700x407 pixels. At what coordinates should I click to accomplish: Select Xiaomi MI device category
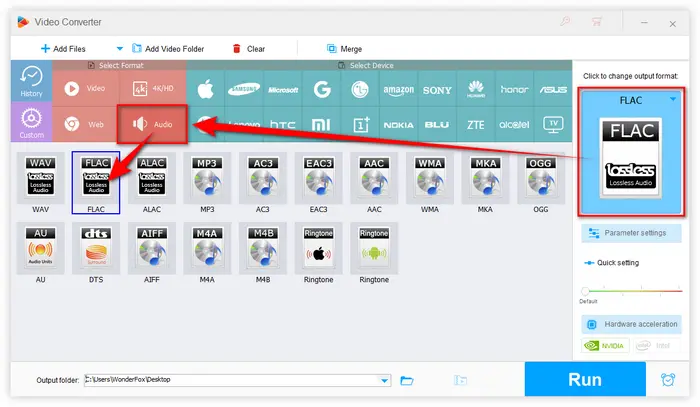pos(321,125)
